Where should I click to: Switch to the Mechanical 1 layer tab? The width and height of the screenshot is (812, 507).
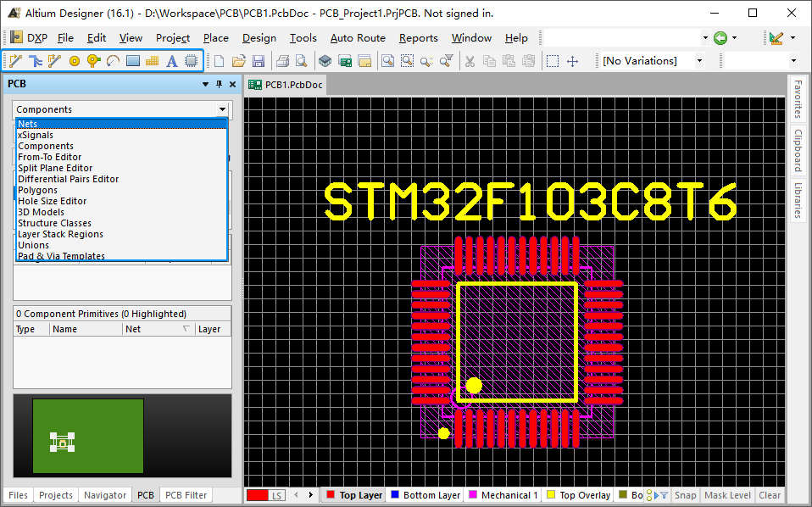pyautogui.click(x=503, y=495)
